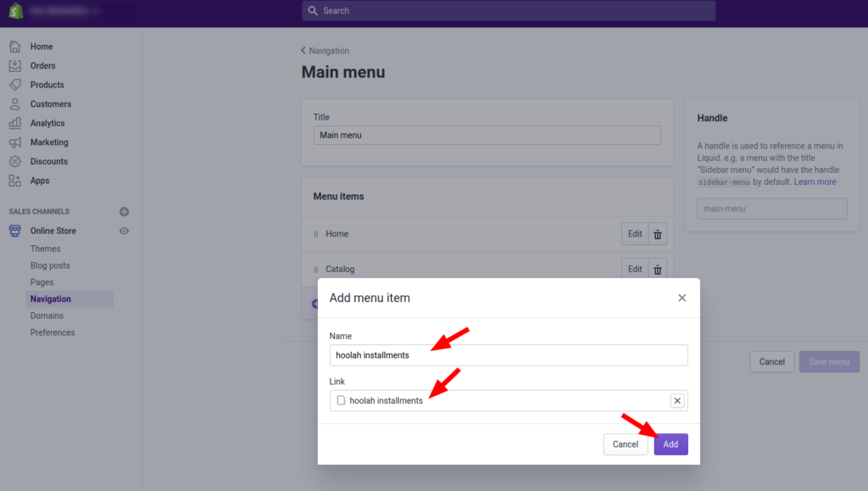Viewport: 868px width, 491px height.
Task: View online store with eye icon
Action: coord(124,231)
